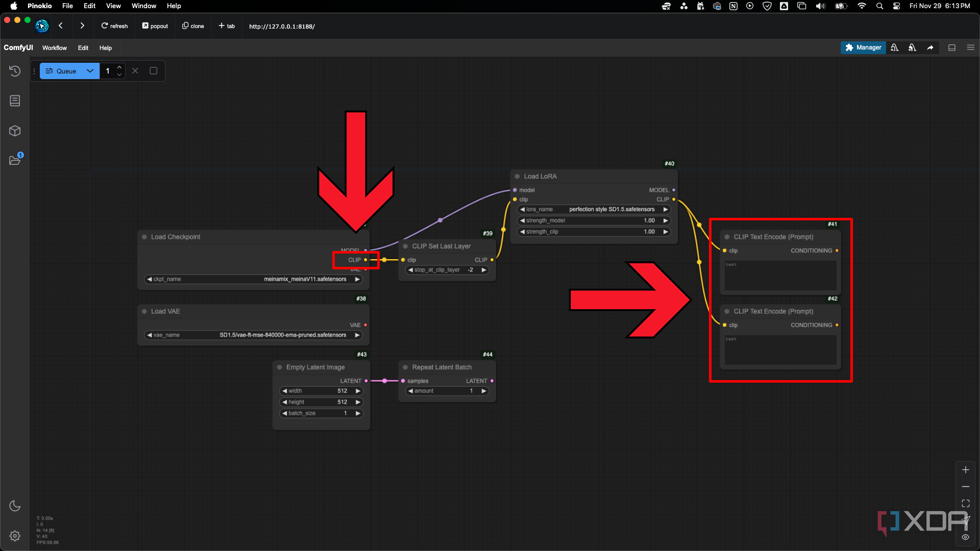Open the lora_name selector
This screenshot has height=551, width=980.
coord(594,210)
